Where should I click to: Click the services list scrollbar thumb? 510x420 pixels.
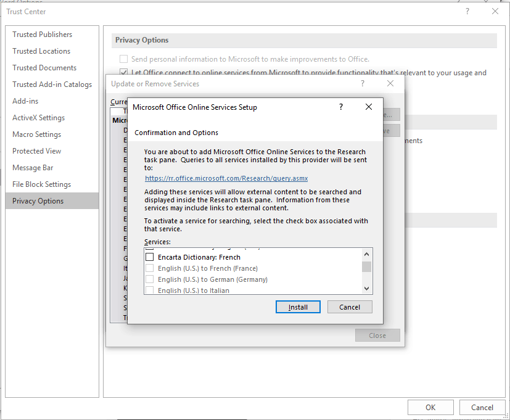[x=366, y=266]
